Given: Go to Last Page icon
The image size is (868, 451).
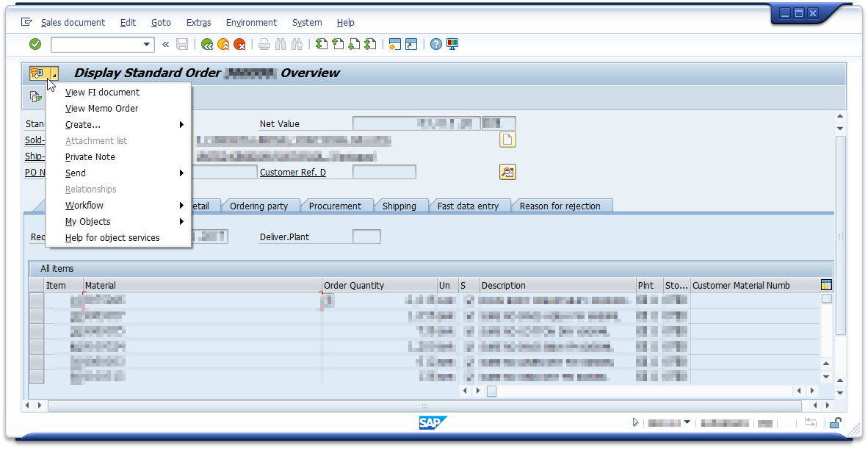Looking at the screenshot, I should [x=371, y=44].
